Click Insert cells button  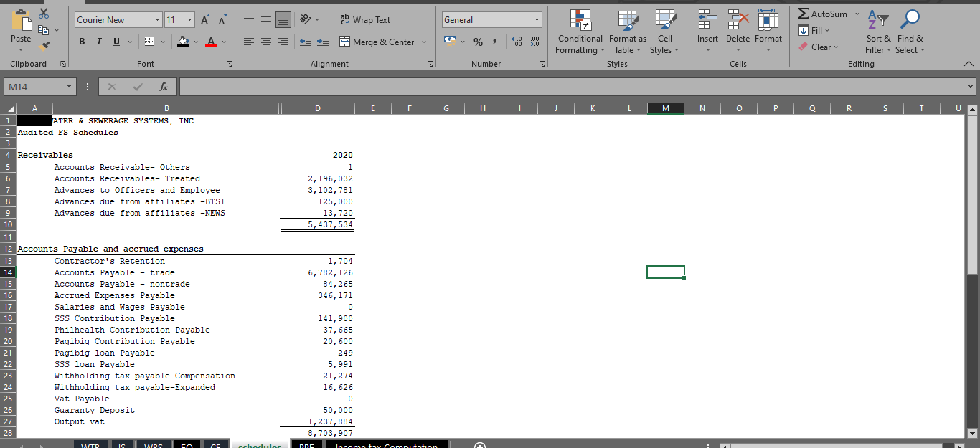pyautogui.click(x=707, y=32)
